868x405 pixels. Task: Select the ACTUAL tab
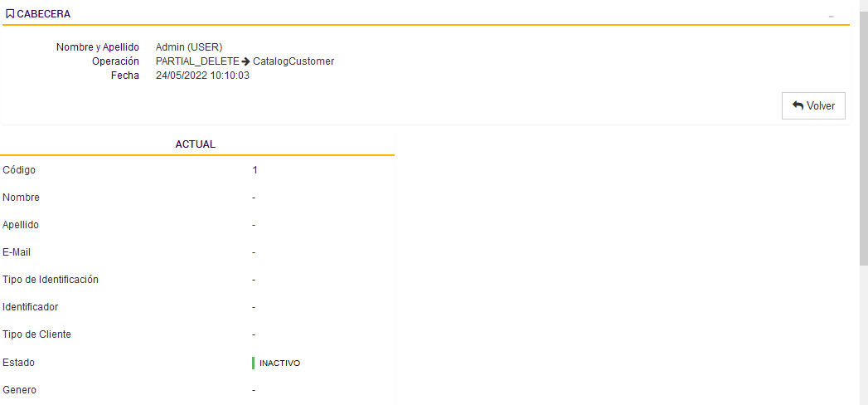coord(196,144)
